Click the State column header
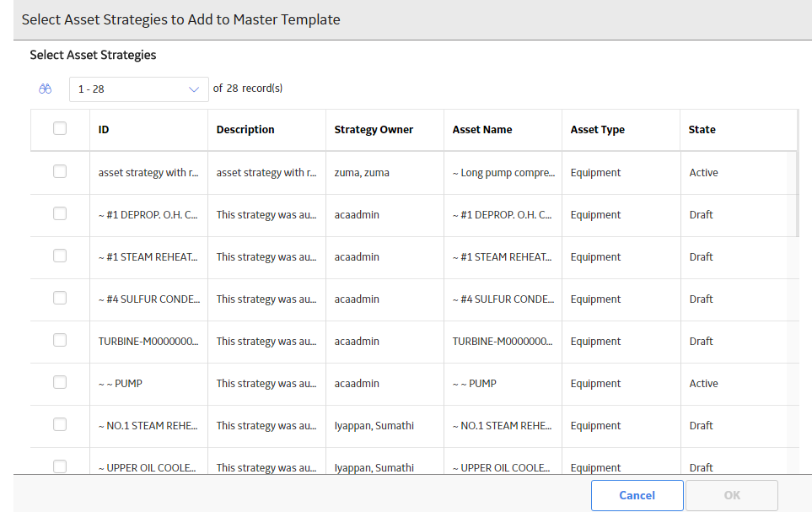The image size is (812, 512). 702,130
